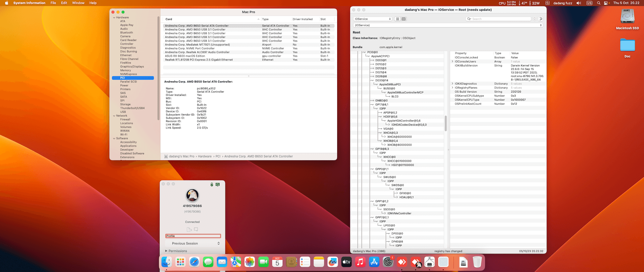Select the ASUS RX 6600 macOS Edition row
This screenshot has width=644, height=272.
click(x=185, y=56)
